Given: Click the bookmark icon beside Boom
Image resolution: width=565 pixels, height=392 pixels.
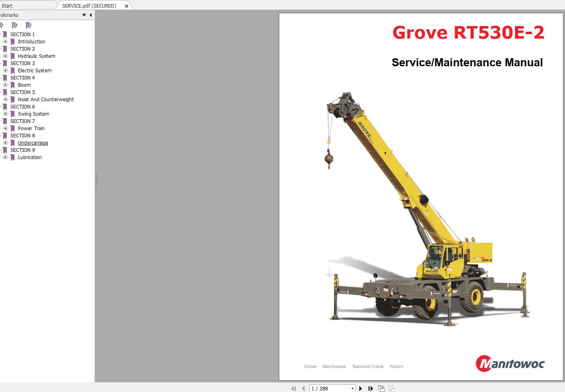Looking at the screenshot, I should [x=12, y=85].
